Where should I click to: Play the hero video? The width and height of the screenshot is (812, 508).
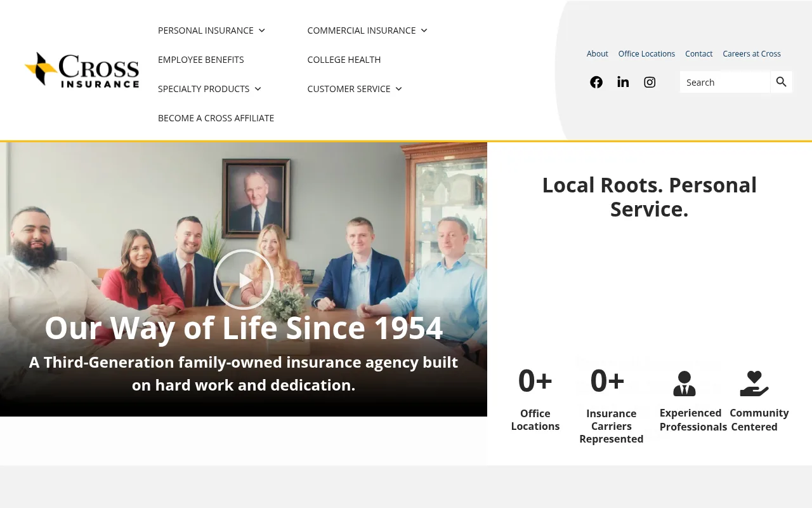click(x=244, y=279)
